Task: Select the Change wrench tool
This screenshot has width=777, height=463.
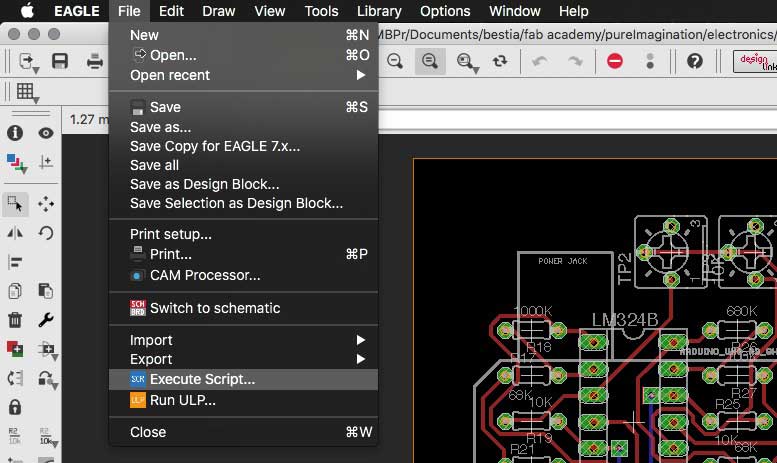Action: coord(46,320)
